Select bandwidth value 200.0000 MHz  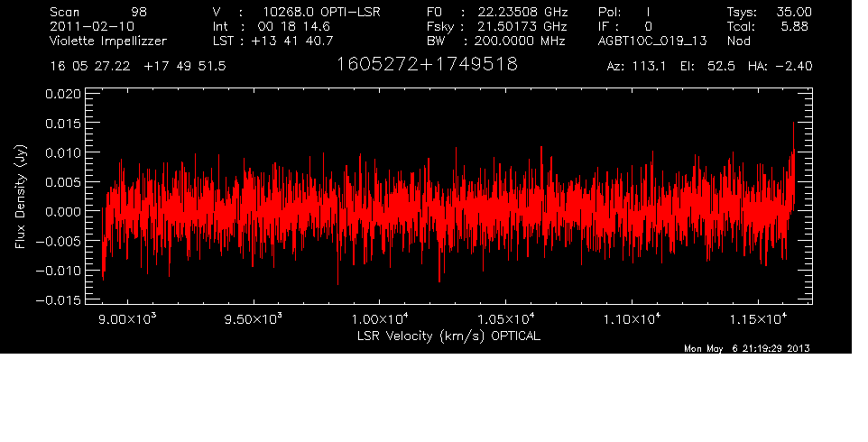tap(519, 41)
